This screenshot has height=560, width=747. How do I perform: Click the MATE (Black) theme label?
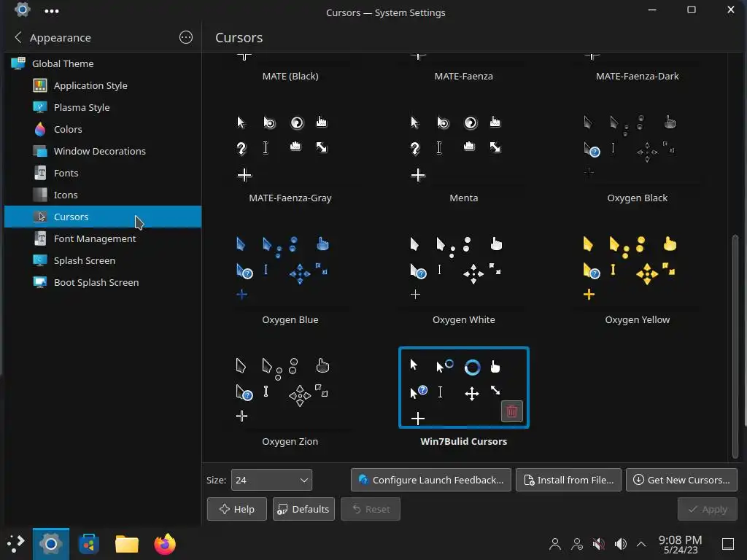pos(290,76)
